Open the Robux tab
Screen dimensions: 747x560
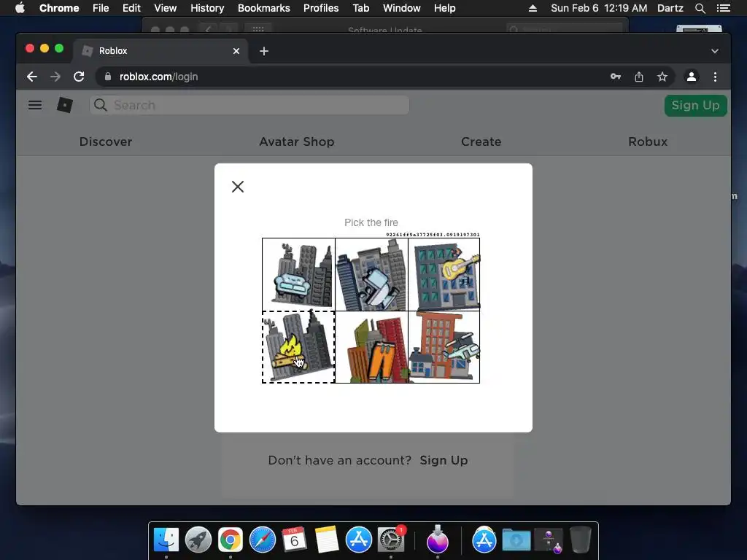click(648, 142)
